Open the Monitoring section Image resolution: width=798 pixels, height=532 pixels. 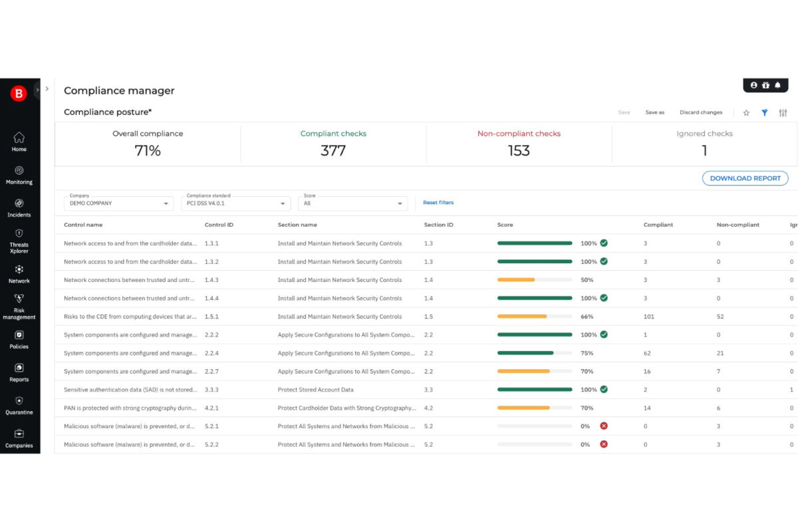(19, 175)
